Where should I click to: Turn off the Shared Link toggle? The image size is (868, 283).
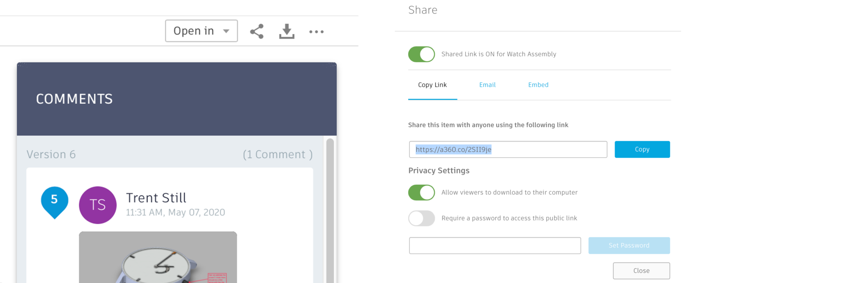click(421, 54)
